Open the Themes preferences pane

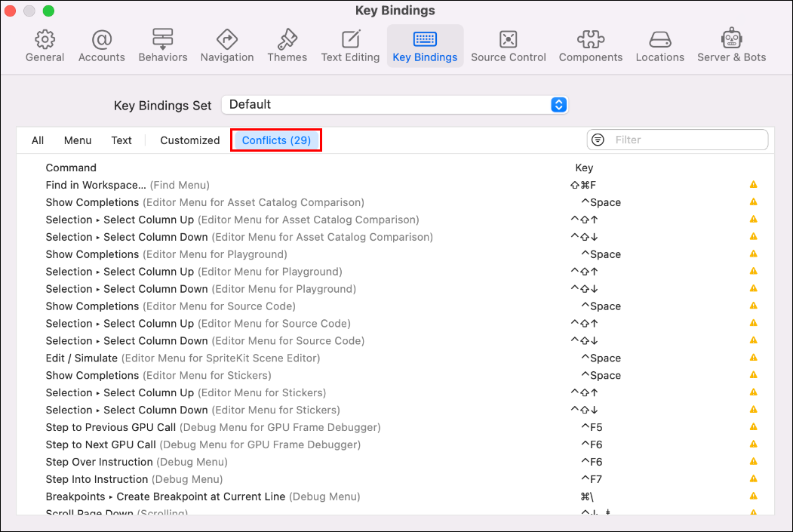(x=287, y=46)
